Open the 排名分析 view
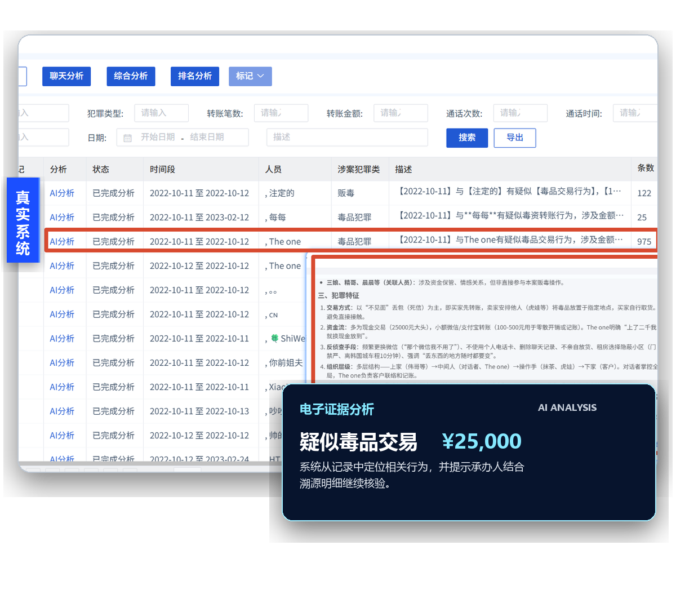676x616 pixels. pyautogui.click(x=195, y=76)
